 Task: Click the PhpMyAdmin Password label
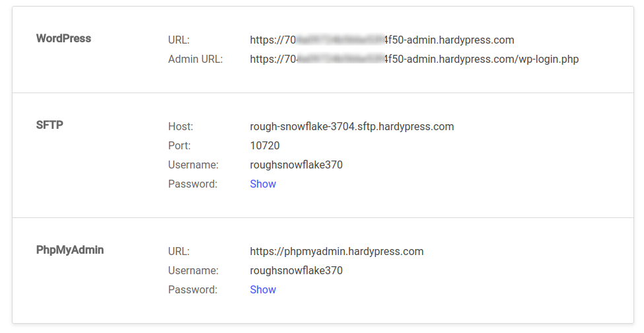click(x=192, y=289)
